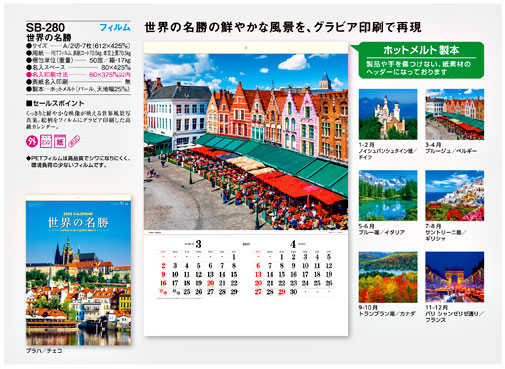The width and height of the screenshot is (505, 369).
Task: Select the blue フィルム label
Action: 115,27
